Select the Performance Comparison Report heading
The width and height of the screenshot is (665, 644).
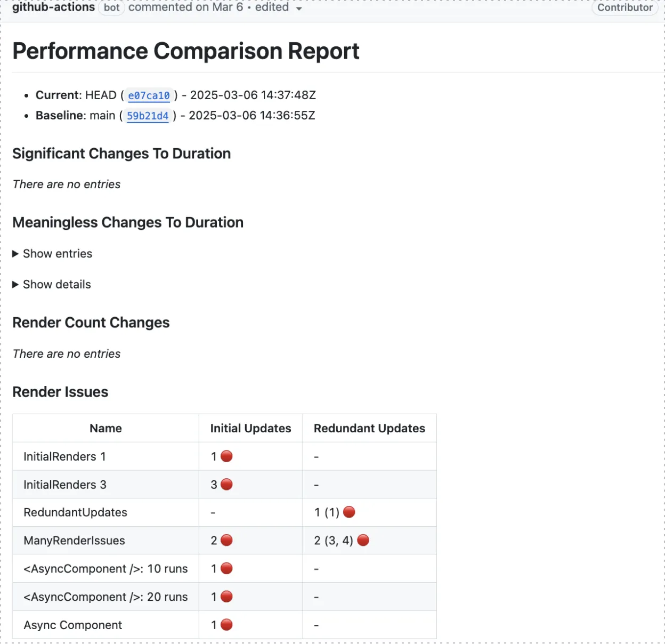click(x=186, y=51)
